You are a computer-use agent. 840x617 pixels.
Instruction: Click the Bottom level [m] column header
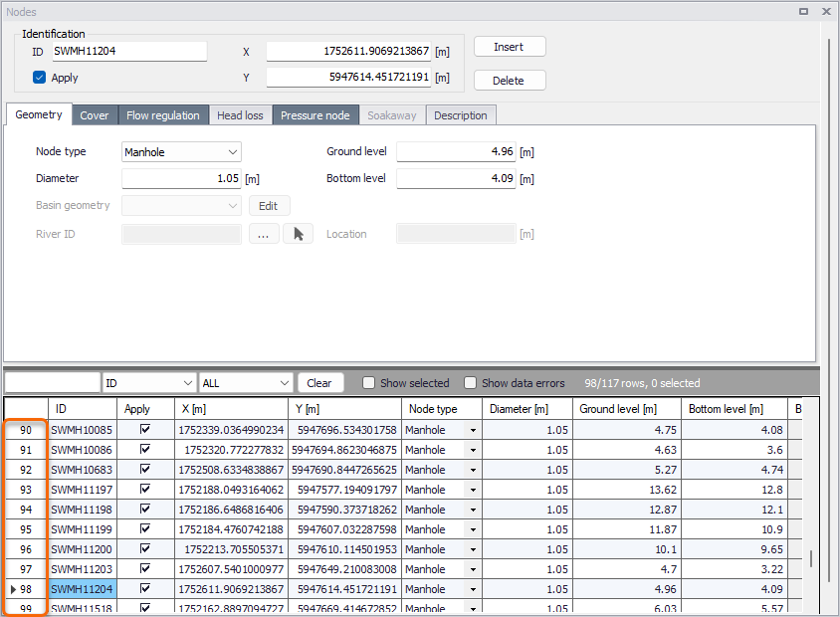(x=735, y=409)
